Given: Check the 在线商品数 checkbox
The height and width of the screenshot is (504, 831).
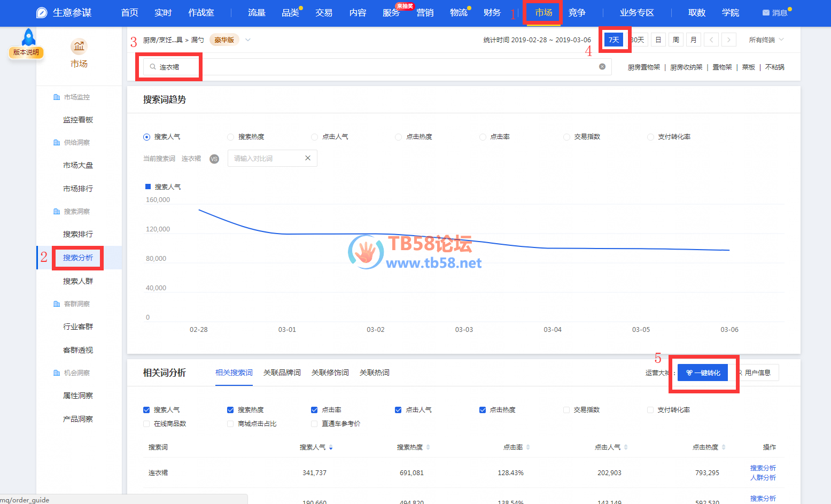Looking at the screenshot, I should coord(146,424).
